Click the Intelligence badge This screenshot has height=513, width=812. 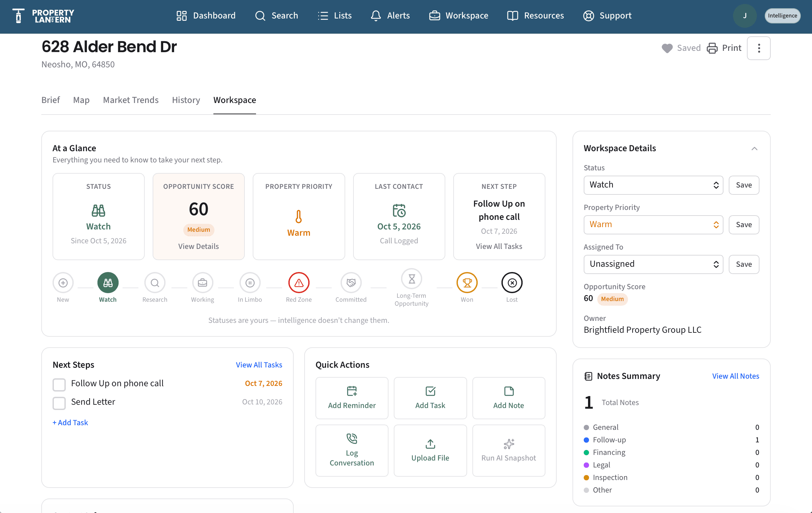pyautogui.click(x=782, y=16)
